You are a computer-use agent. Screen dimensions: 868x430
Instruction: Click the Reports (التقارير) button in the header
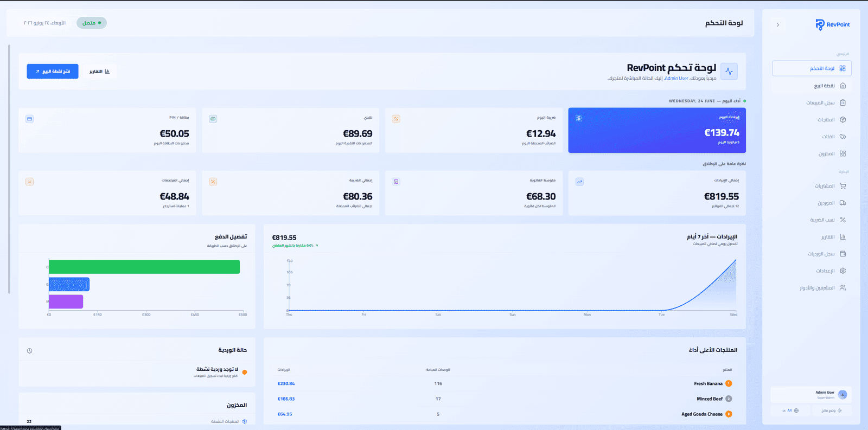99,71
